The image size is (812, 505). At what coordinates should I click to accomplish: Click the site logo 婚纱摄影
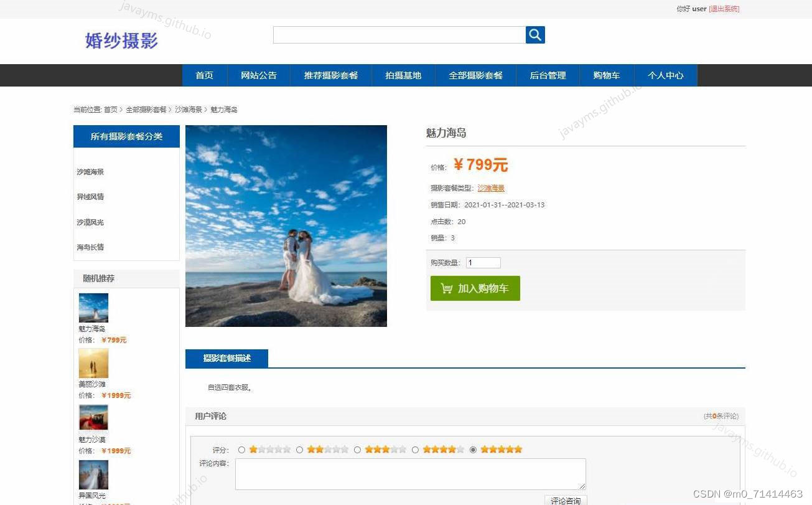(121, 40)
